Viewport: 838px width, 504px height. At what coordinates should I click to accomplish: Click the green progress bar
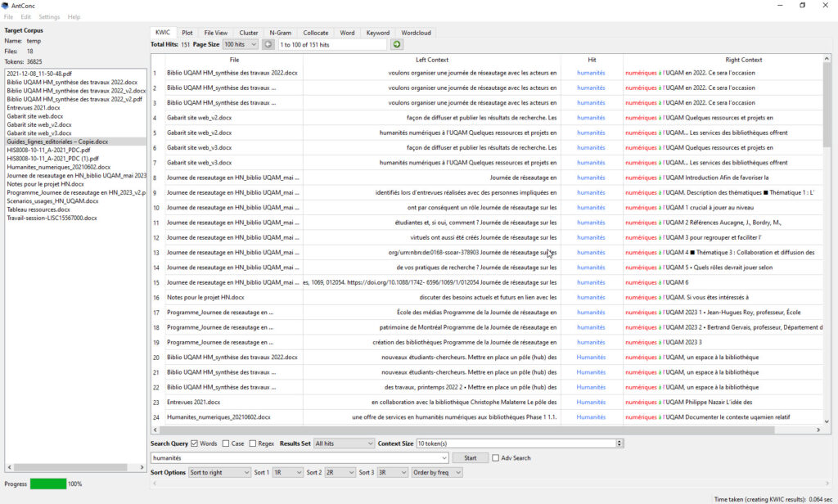pos(48,484)
